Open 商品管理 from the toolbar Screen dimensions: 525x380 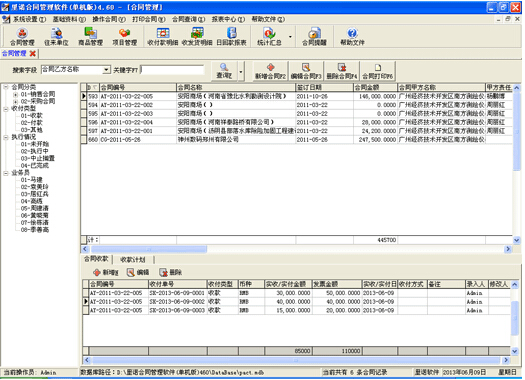[90, 36]
